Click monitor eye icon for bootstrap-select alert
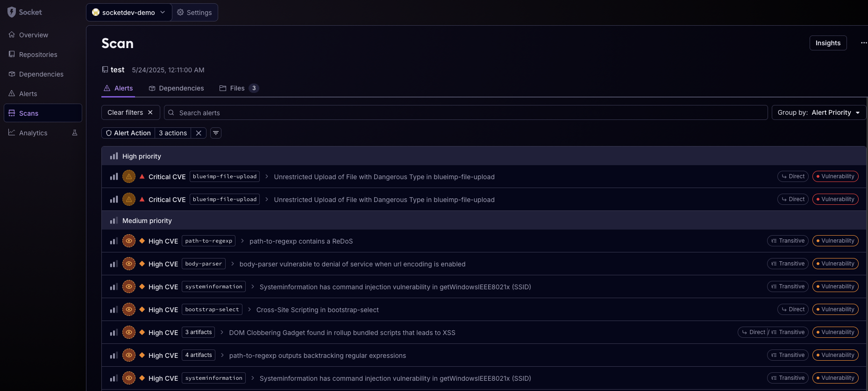This screenshot has width=868, height=391. 129,309
